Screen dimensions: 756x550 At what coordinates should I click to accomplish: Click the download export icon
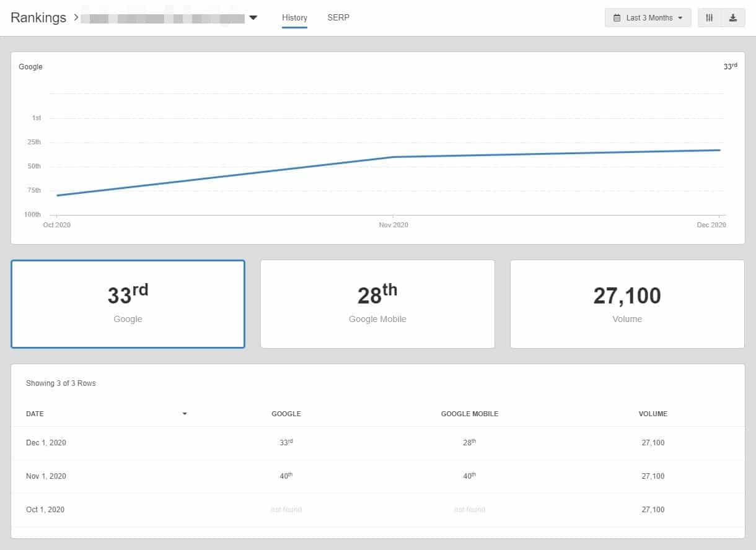(733, 18)
